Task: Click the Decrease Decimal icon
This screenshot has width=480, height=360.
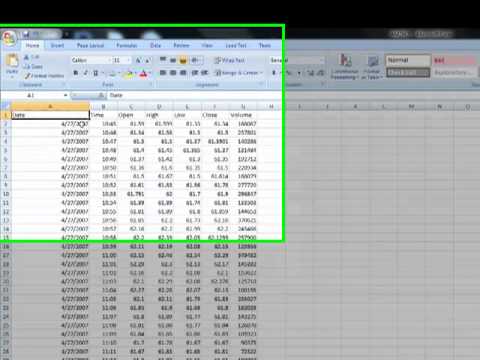Action: point(320,73)
